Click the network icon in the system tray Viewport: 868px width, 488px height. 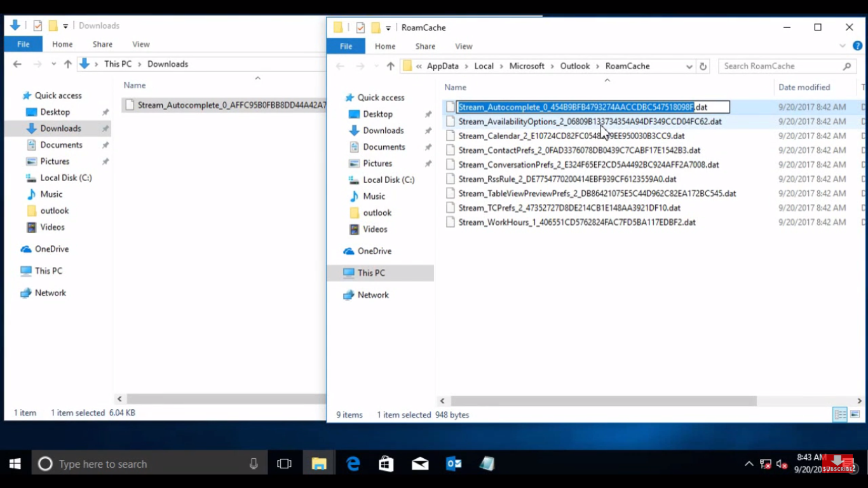click(x=765, y=464)
